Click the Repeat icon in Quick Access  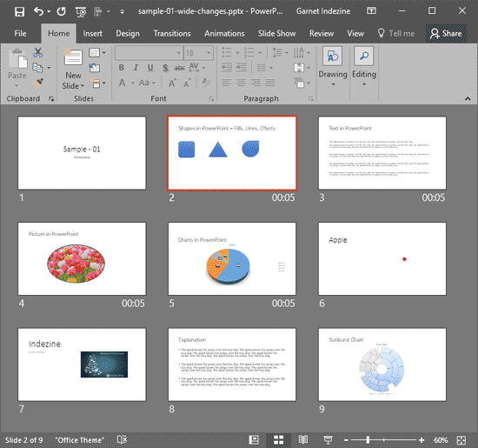pyautogui.click(x=62, y=11)
